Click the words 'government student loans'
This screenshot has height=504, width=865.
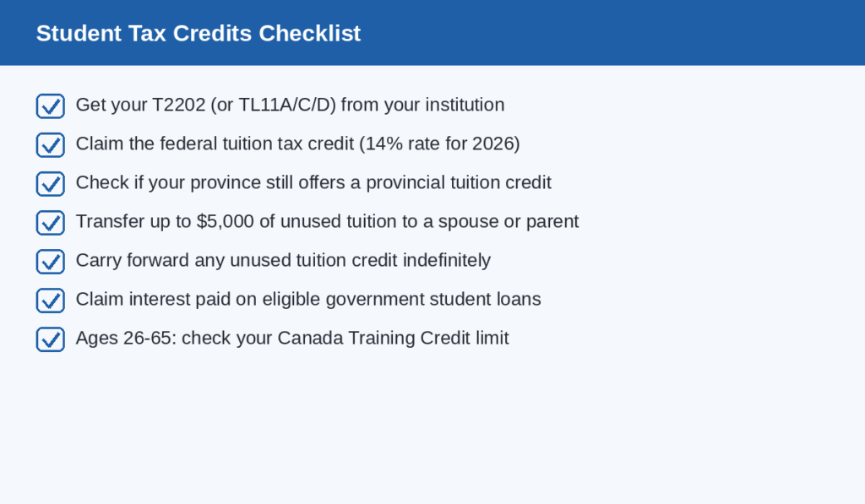point(433,300)
